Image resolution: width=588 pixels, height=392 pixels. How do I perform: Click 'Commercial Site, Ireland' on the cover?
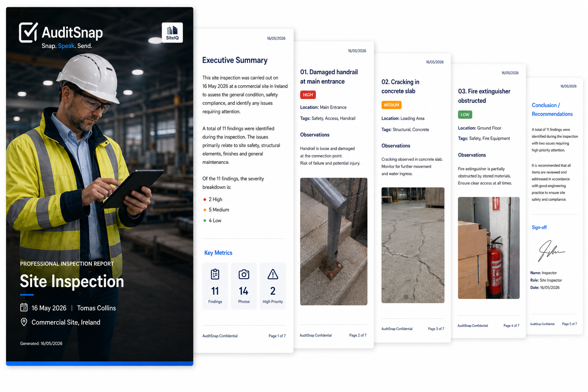coord(66,322)
